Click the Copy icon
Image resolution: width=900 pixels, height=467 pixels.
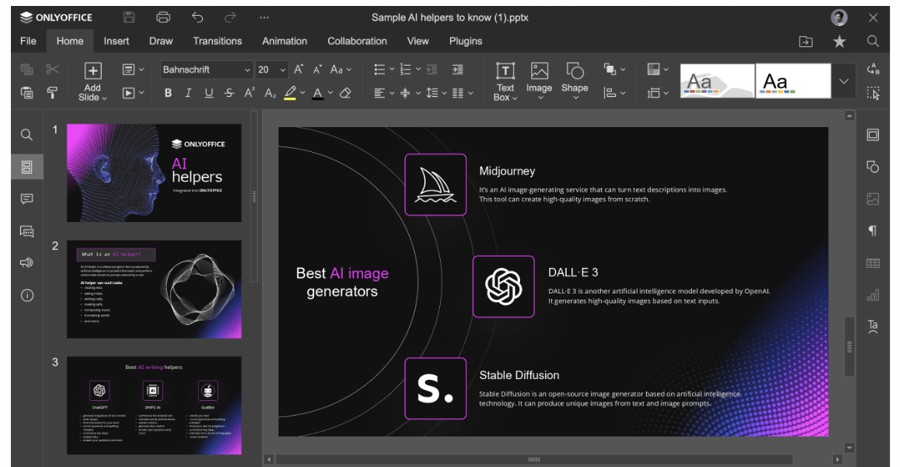(26, 69)
